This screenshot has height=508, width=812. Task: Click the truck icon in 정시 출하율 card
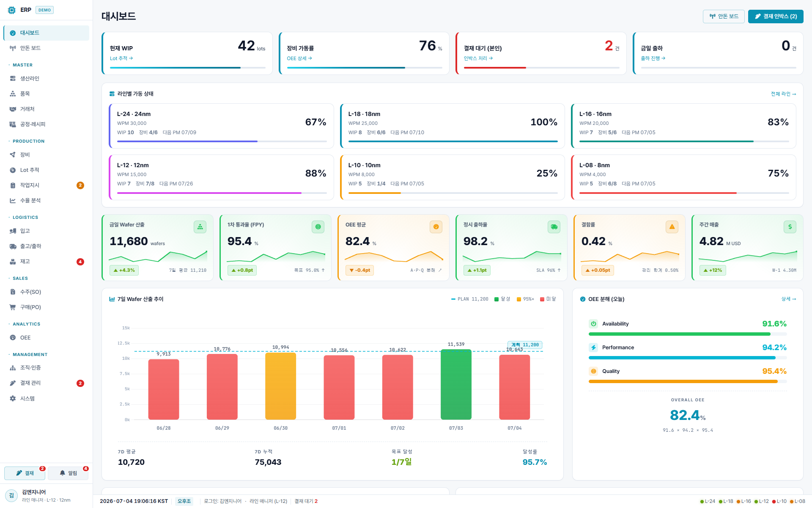click(554, 227)
